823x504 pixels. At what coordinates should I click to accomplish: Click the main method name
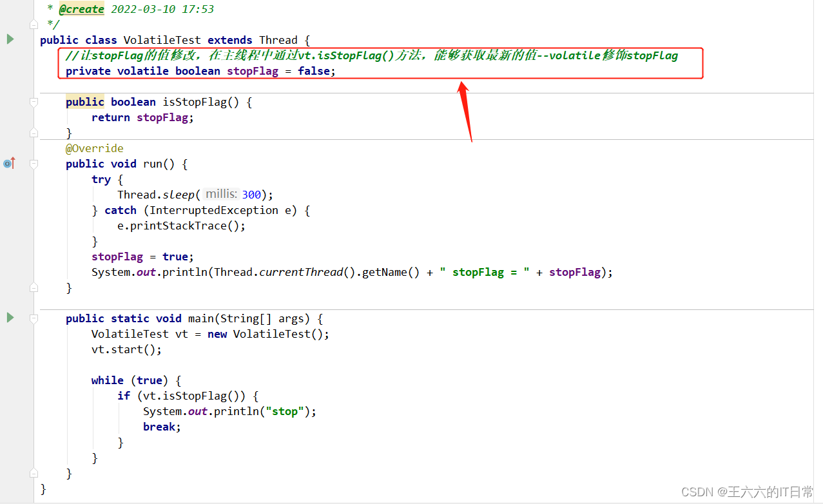click(201, 318)
